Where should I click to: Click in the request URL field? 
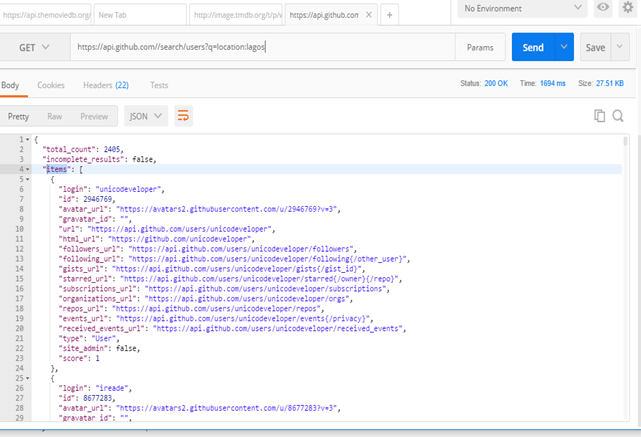[262, 47]
